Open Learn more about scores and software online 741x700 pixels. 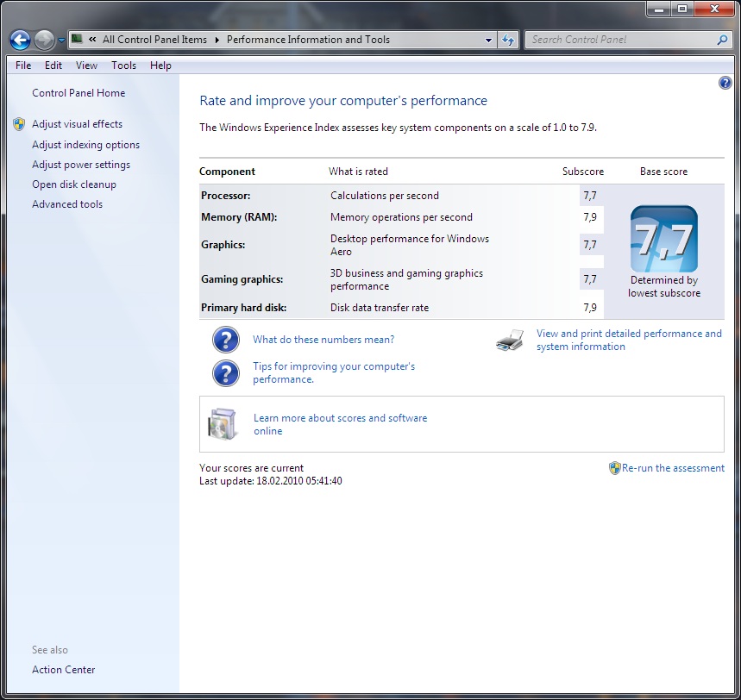click(340, 424)
